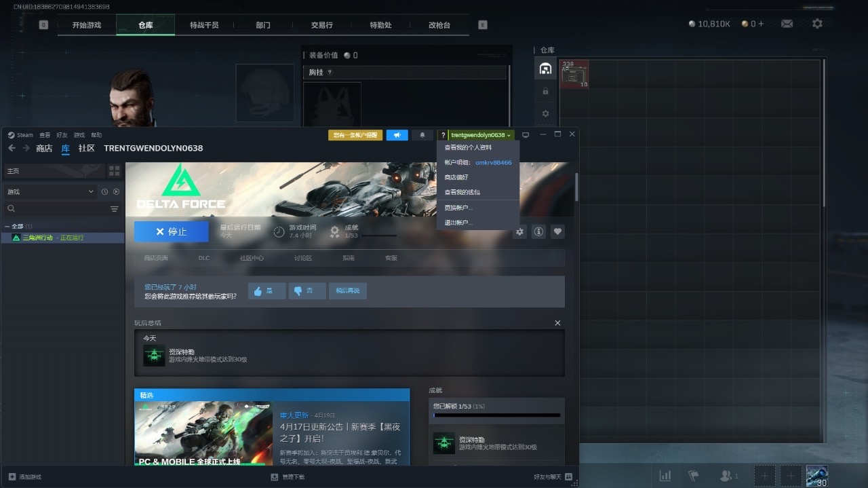Click the announcements megaphone icon
868x488 pixels.
(x=397, y=135)
